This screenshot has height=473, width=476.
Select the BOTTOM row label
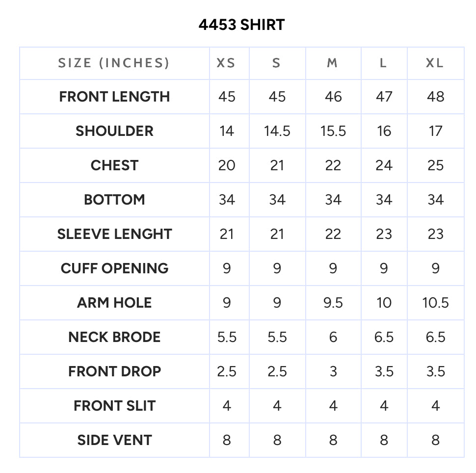pos(114,200)
